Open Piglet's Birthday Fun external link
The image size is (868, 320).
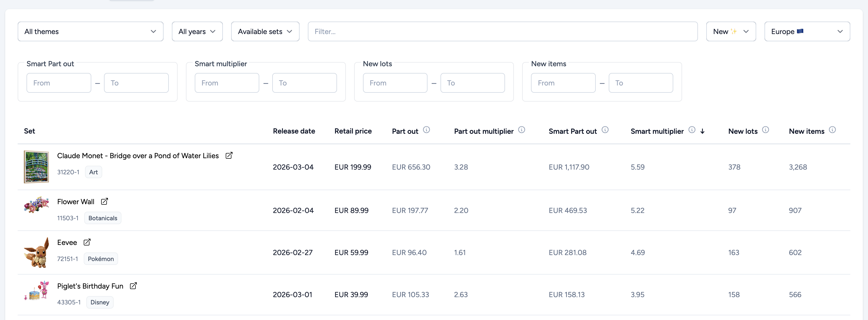[x=133, y=286]
